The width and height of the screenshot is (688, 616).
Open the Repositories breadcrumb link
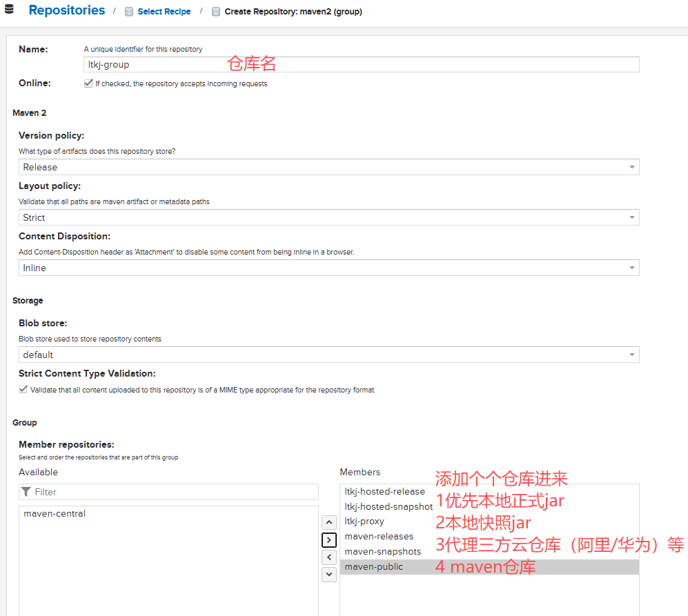67,10
